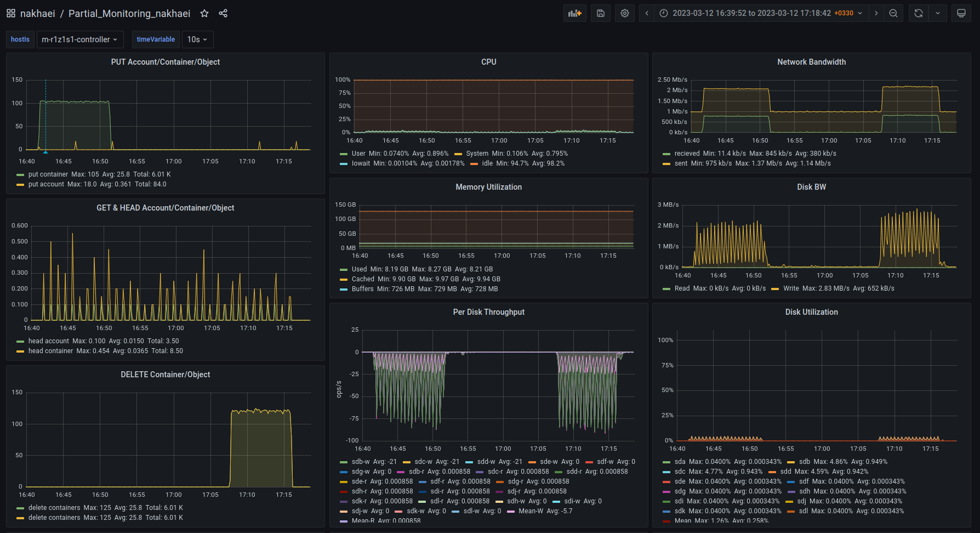Toggle 'iowait' series in CPU legend
980x533 pixels.
point(361,163)
